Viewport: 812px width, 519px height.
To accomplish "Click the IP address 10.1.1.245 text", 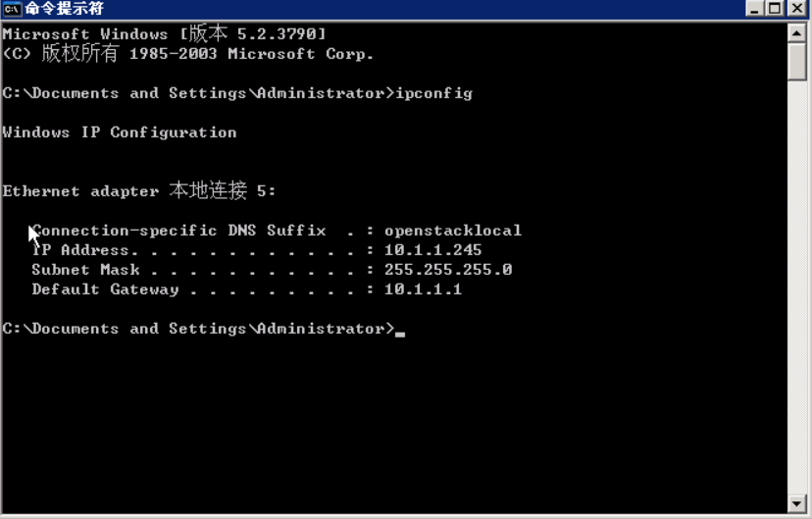I will (432, 250).
